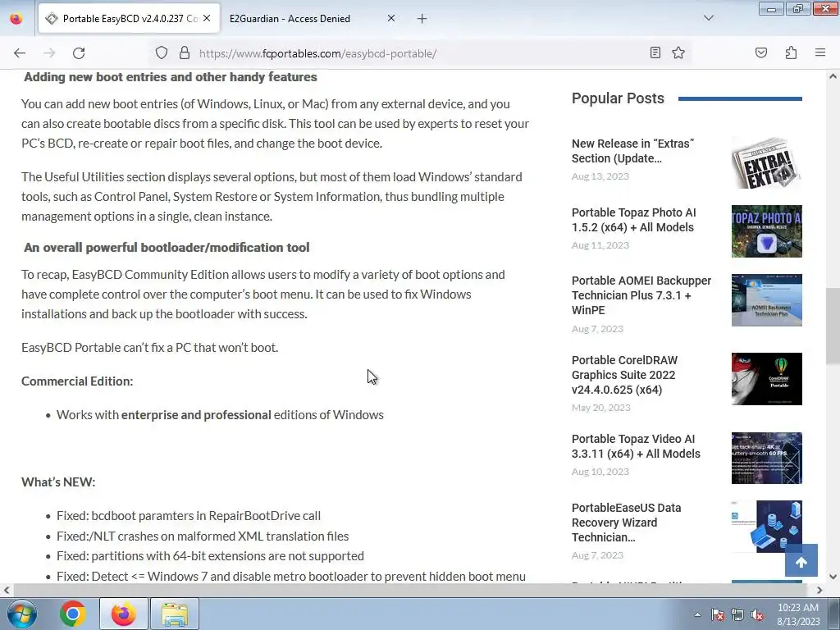Close the Portable EasyBCD tab
Viewport: 840px width, 630px height.
point(207,18)
